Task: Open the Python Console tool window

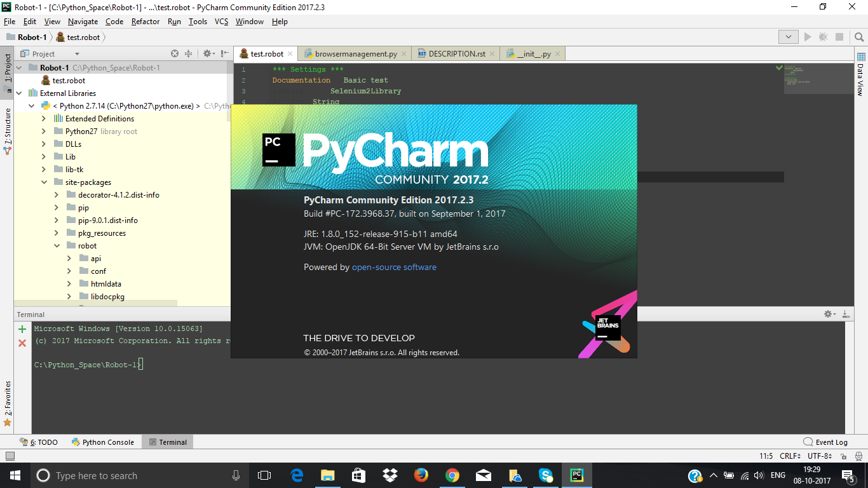Action: click(x=103, y=442)
